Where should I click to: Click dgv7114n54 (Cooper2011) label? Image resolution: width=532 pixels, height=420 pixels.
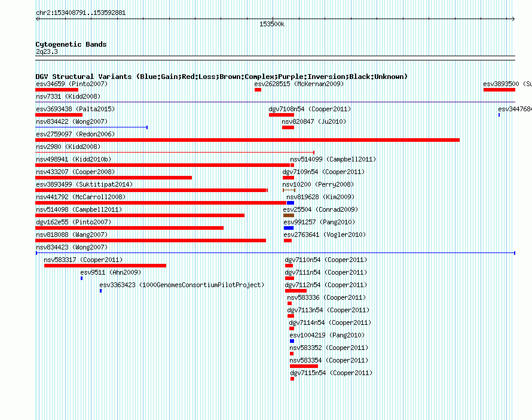330,322
